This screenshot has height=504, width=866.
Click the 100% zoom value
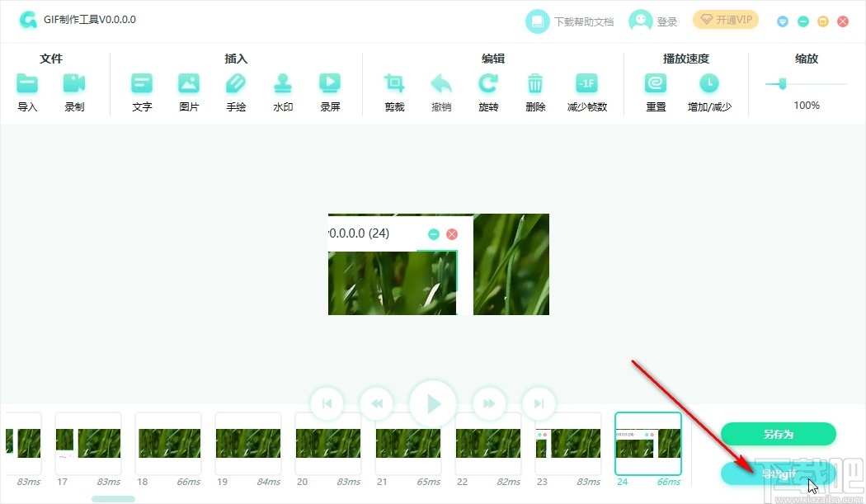coord(807,105)
